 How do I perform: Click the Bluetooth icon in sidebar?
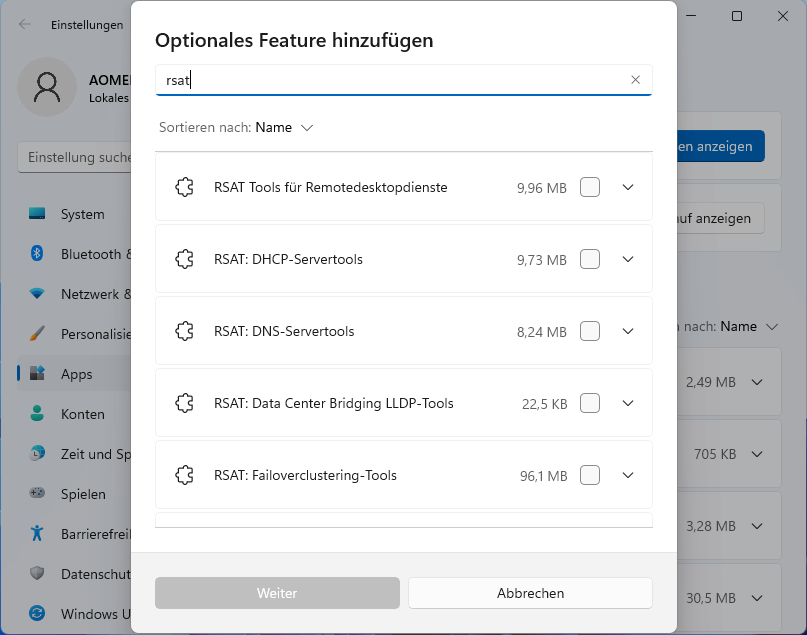click(38, 254)
